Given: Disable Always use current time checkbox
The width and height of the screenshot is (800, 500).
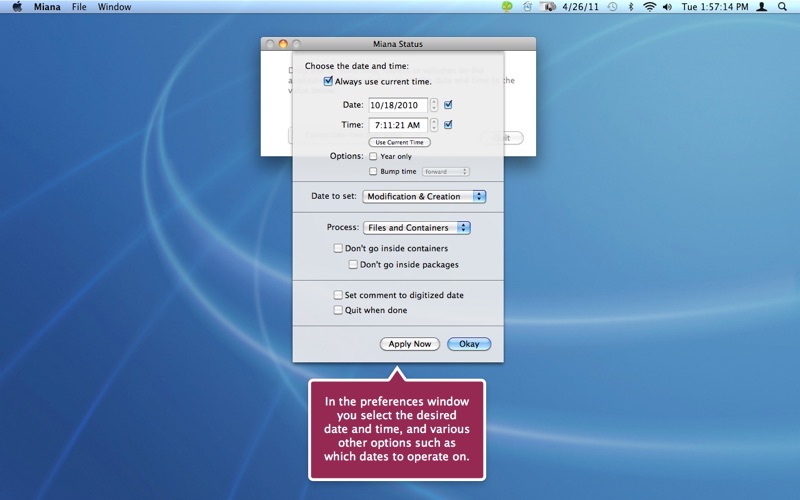Looking at the screenshot, I should [328, 81].
